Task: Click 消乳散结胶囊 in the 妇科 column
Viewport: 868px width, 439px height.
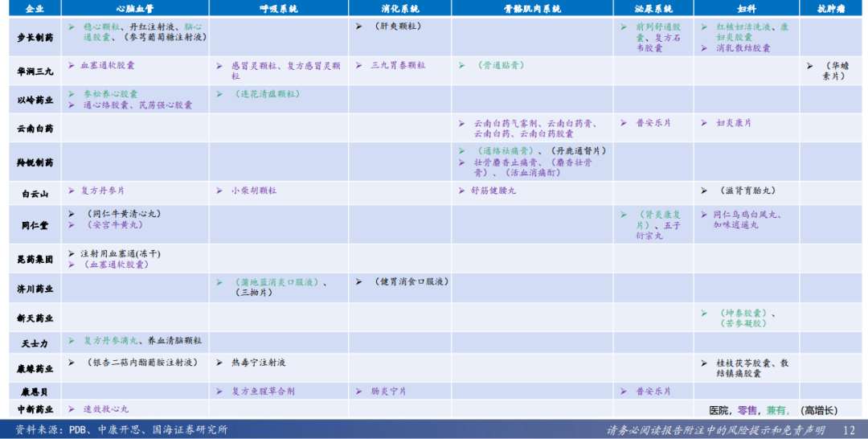Action: click(x=743, y=48)
